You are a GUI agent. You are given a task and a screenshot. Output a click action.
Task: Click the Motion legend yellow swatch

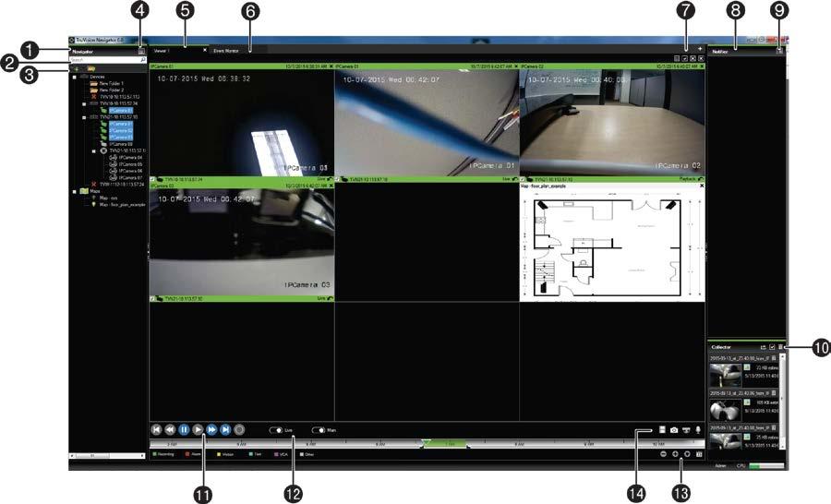click(x=219, y=454)
